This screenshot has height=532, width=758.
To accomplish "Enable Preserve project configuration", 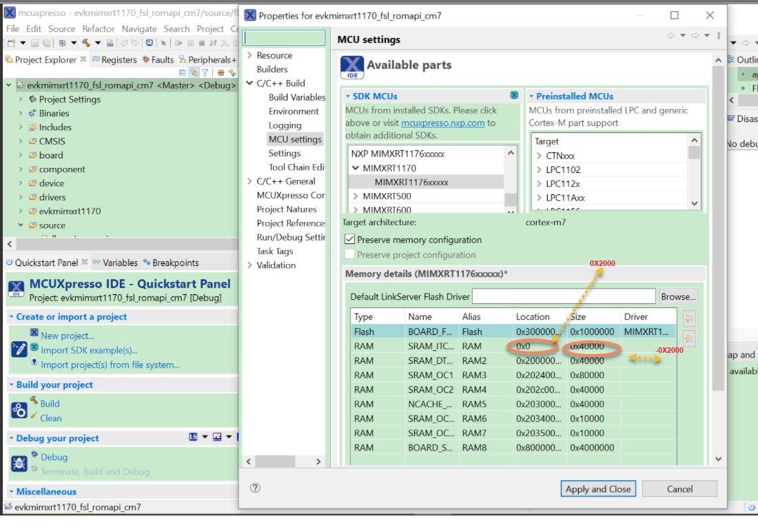I will point(350,253).
